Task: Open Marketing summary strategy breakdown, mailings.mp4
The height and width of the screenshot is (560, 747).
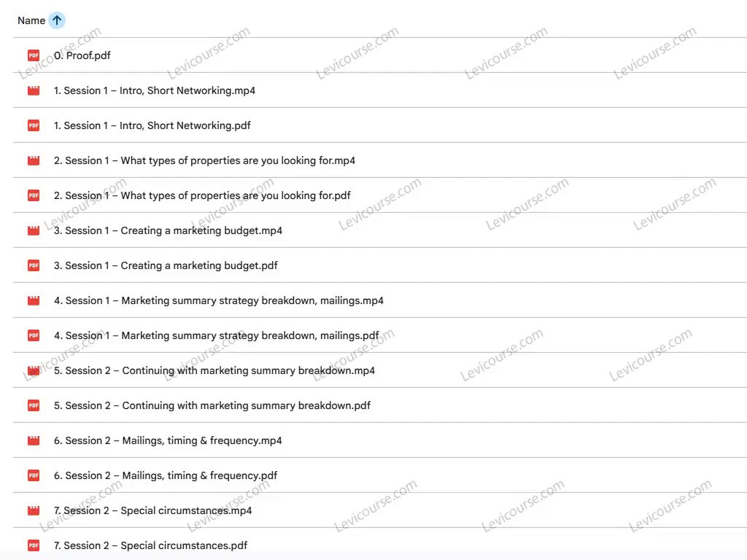Action: (x=218, y=300)
